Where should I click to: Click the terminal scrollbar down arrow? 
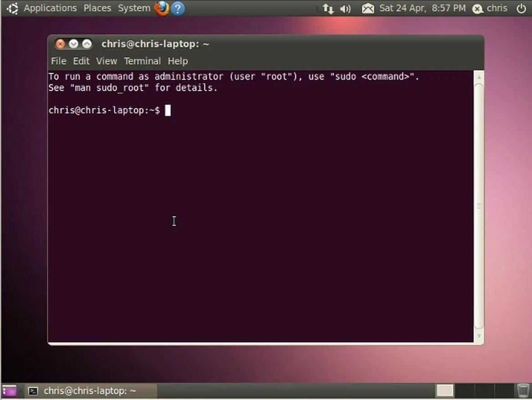point(479,336)
